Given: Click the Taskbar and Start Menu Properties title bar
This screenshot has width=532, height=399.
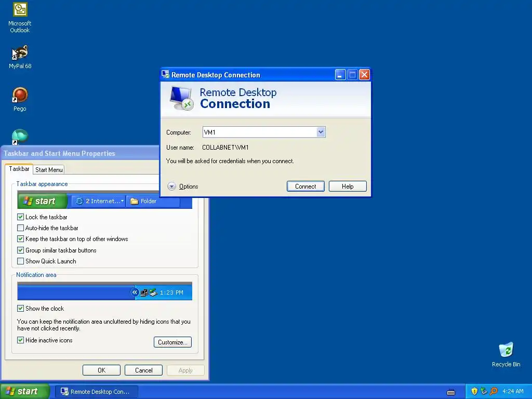Looking at the screenshot, I should pyautogui.click(x=79, y=153).
